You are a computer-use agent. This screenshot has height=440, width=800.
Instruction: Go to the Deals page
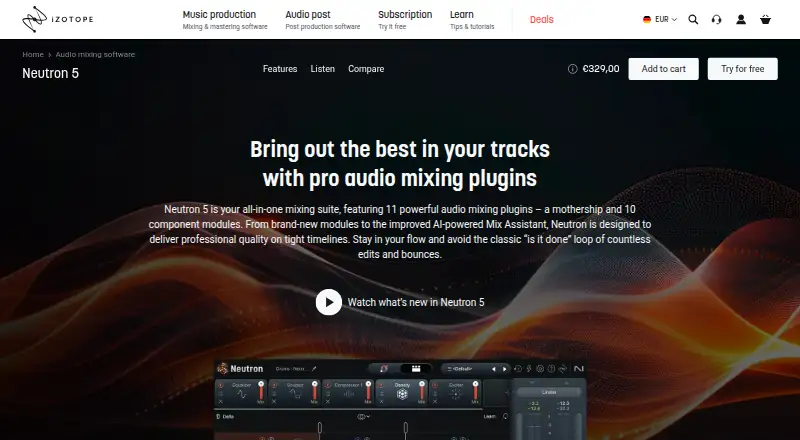coord(541,19)
